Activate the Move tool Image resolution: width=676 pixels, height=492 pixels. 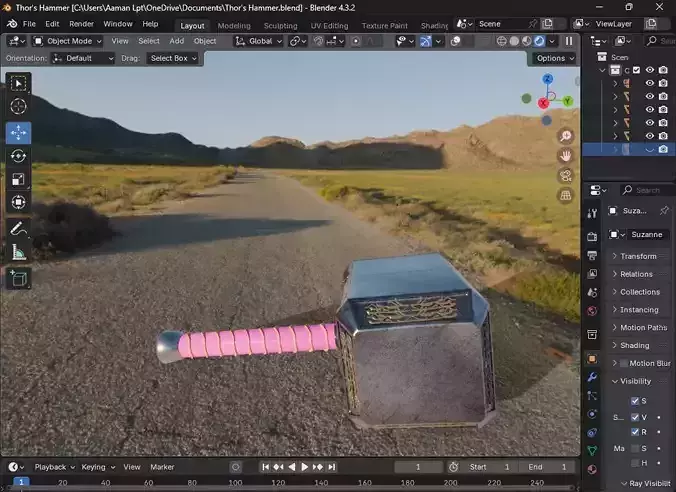click(x=18, y=133)
